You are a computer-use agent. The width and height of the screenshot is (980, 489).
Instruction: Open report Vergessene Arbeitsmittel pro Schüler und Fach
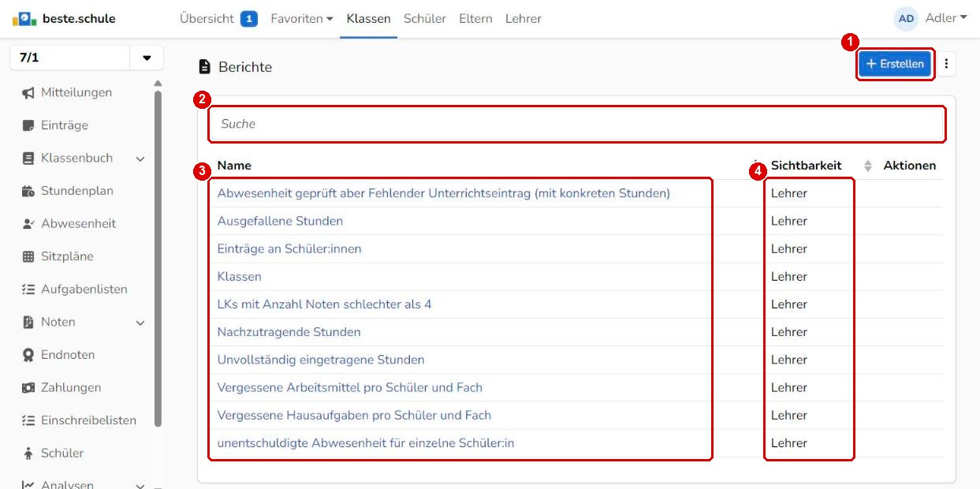click(350, 387)
